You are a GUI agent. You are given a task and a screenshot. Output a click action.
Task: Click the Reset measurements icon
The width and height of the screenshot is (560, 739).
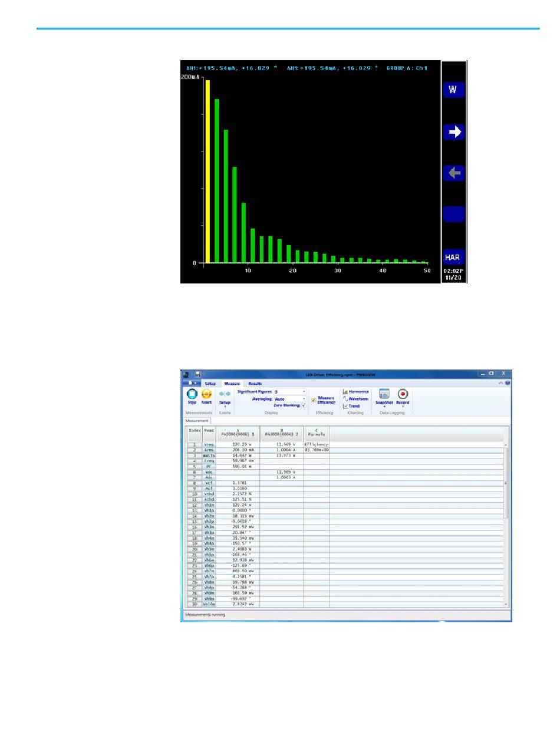tap(206, 396)
